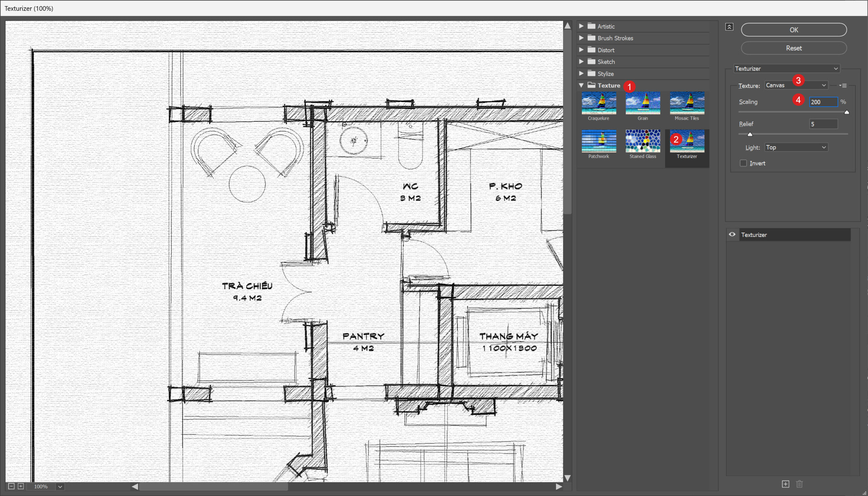Select the Stained Glass filter thumbnail
The image size is (868, 496).
(643, 141)
